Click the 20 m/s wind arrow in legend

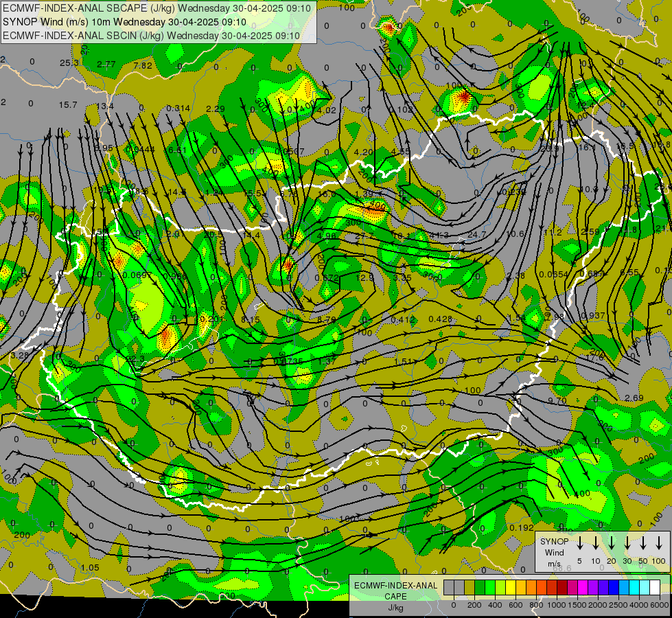click(x=611, y=543)
